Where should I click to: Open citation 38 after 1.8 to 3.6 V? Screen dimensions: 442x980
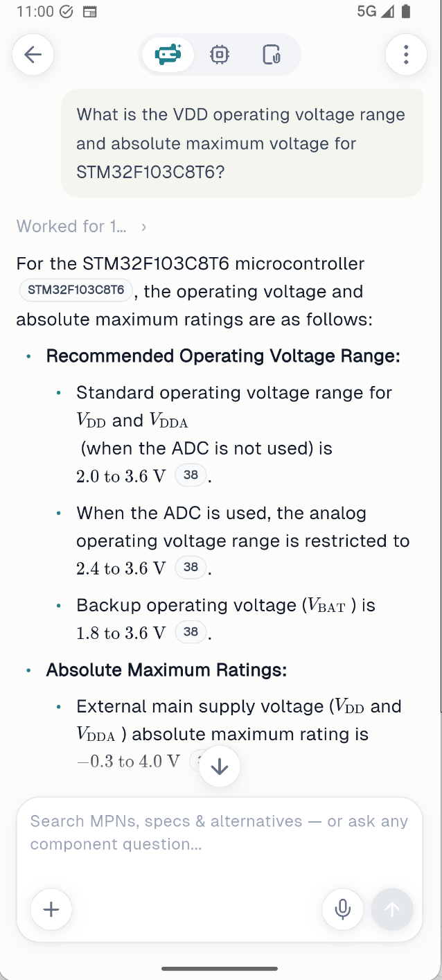point(191,632)
